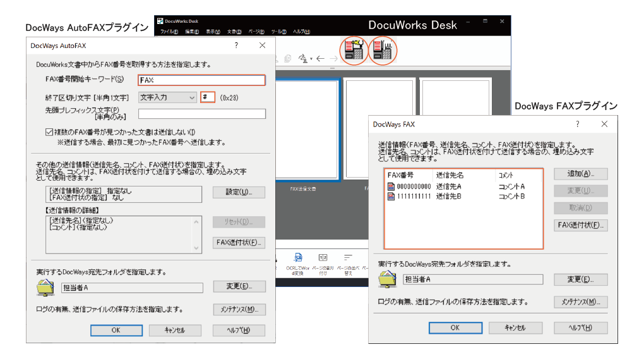Click the disabled 取消(D) button in DocWays FAX dialog

pyautogui.click(x=581, y=208)
